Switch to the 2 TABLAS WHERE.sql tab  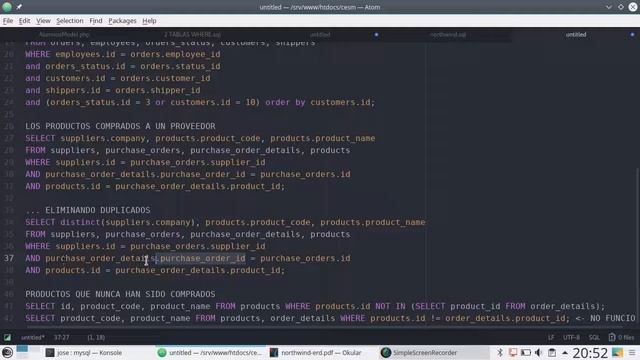click(192, 35)
